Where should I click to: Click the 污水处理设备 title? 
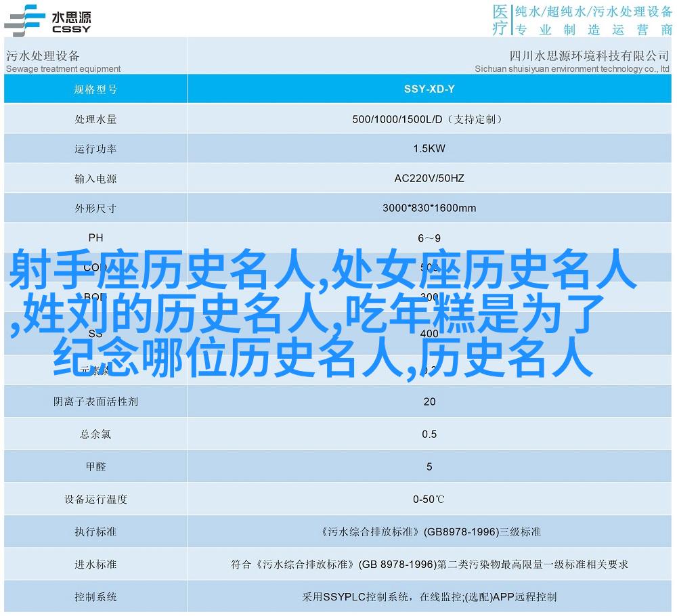point(43,56)
